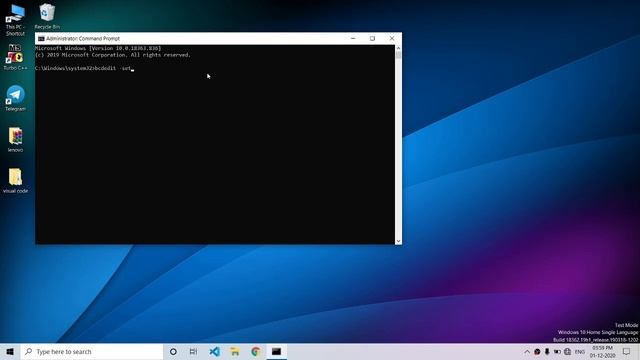Screen dimensions: 640x360
Task: Open the lenovo archive icon
Action: (x=15, y=140)
